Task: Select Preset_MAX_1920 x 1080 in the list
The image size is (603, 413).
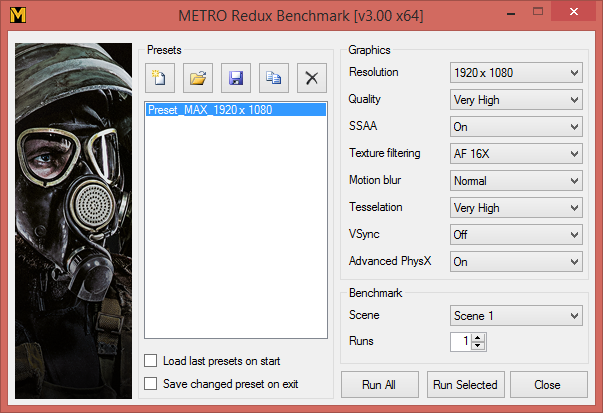Action: [236, 110]
